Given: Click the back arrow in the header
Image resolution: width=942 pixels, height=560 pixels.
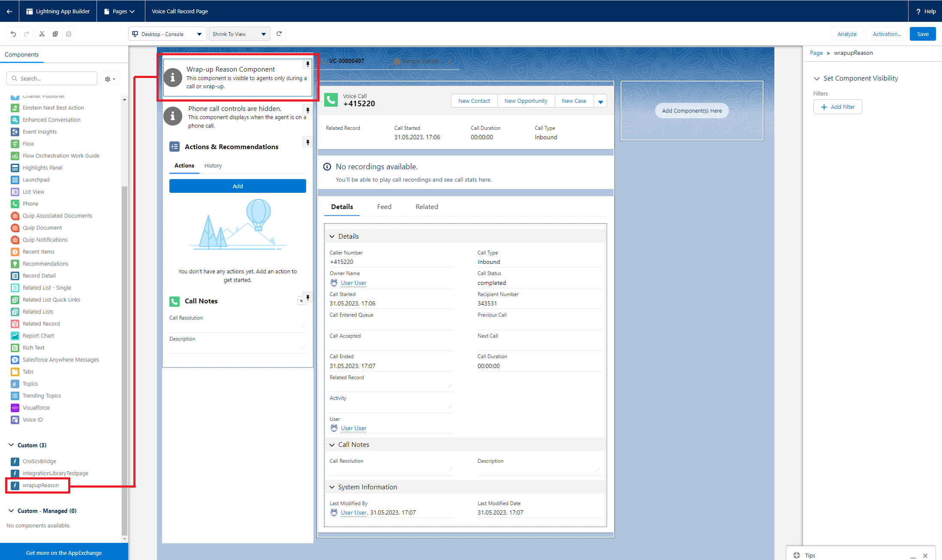Looking at the screenshot, I should point(9,11).
